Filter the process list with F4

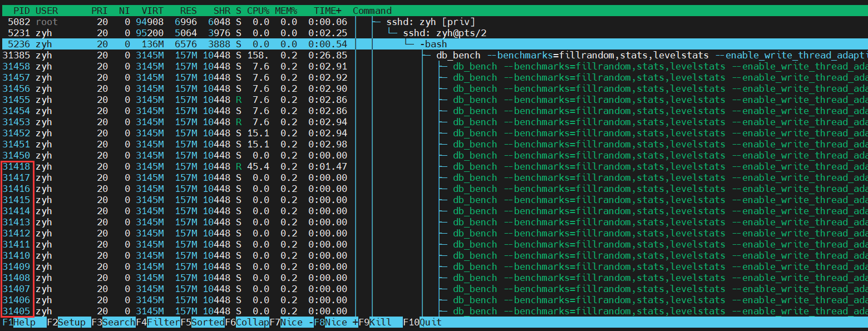click(157, 322)
